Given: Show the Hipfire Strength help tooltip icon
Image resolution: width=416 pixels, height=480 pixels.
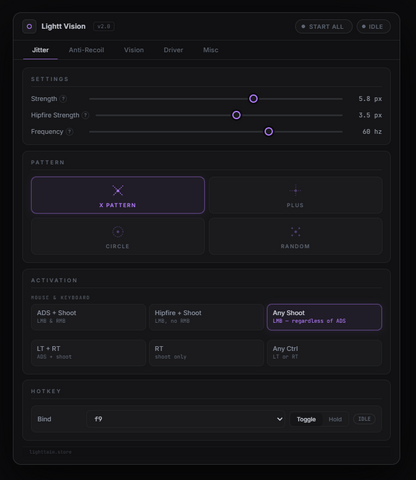Looking at the screenshot, I should pyautogui.click(x=86, y=115).
